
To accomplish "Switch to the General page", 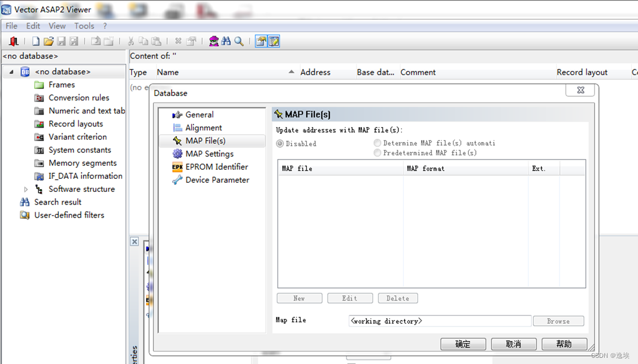I will 199,115.
